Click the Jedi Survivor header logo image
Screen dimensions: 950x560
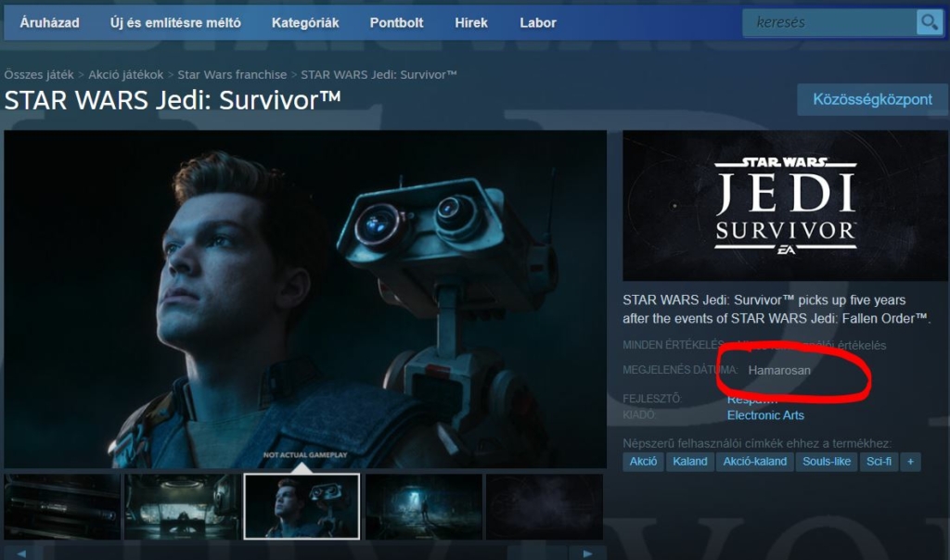785,206
